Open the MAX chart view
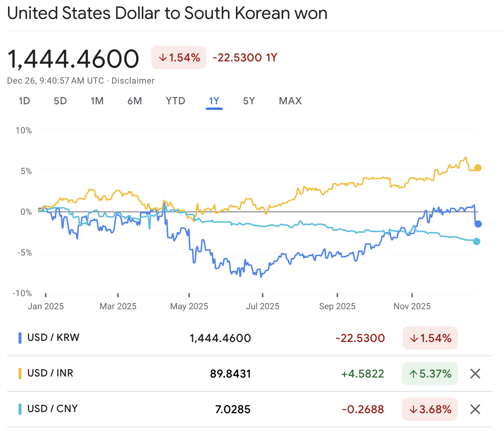This screenshot has width=504, height=431. click(290, 101)
